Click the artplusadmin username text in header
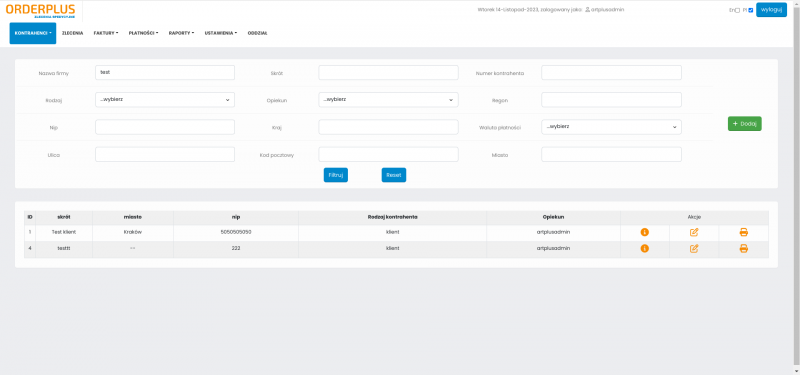Viewport: 800px width, 375px height. [x=608, y=10]
